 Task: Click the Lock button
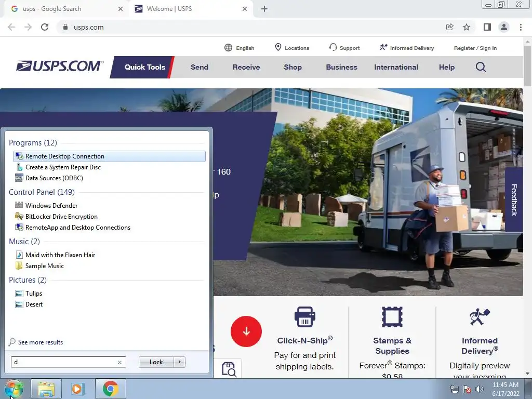coord(156,362)
